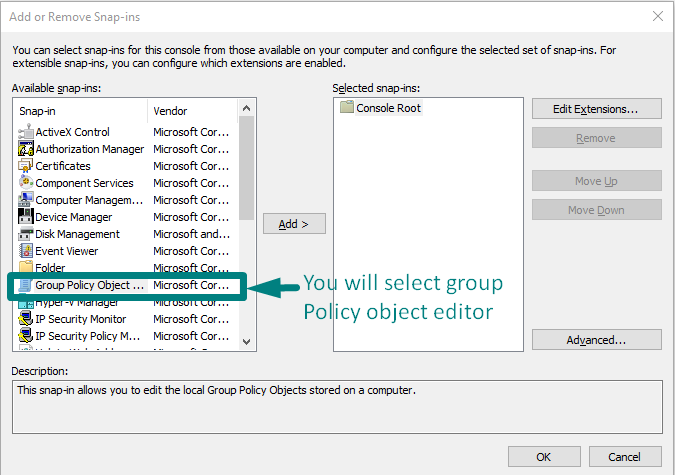This screenshot has height=475, width=675.
Task: Click the scroll down arrow of snap-ins list
Action: (x=246, y=342)
